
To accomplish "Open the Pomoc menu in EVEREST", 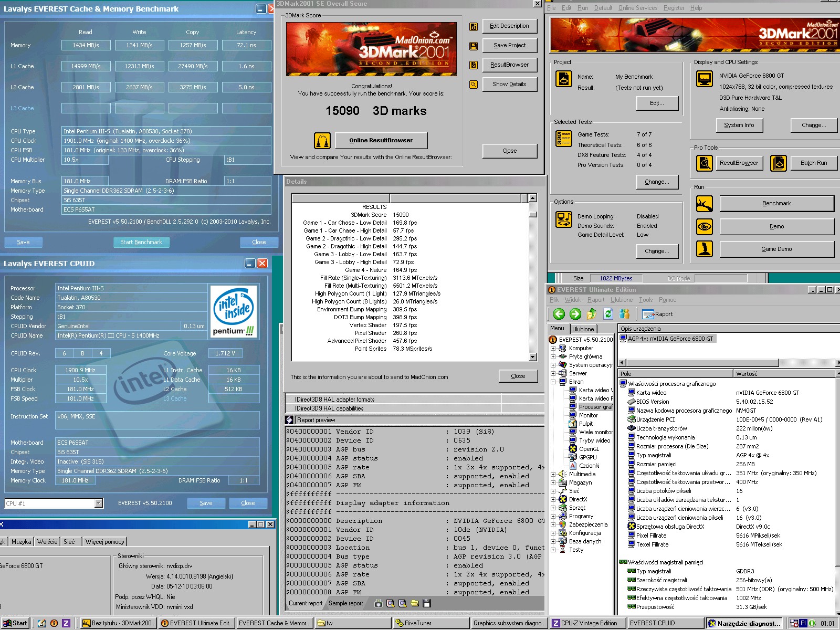I will point(667,300).
